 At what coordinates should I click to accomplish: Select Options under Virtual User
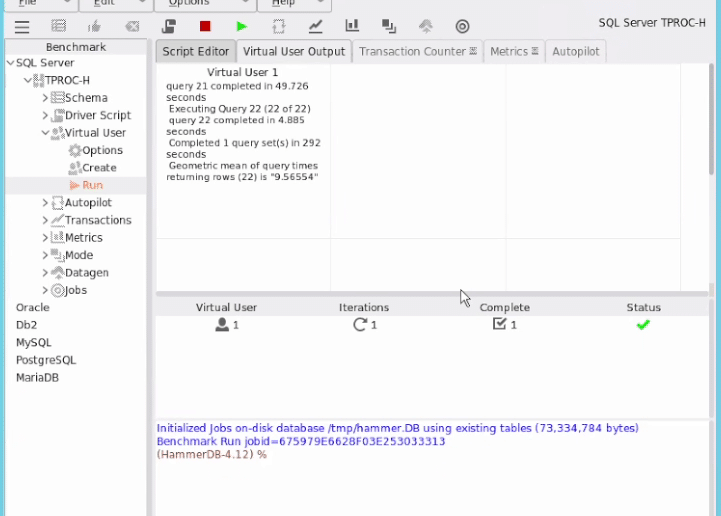pyautogui.click(x=102, y=150)
